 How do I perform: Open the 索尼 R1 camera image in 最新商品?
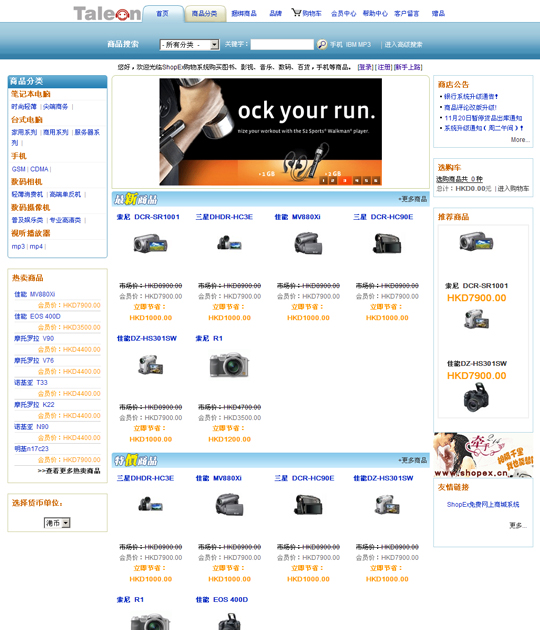[229, 364]
